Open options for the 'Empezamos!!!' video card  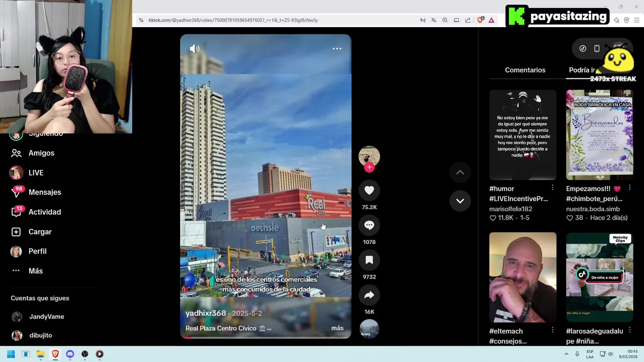tap(629, 188)
